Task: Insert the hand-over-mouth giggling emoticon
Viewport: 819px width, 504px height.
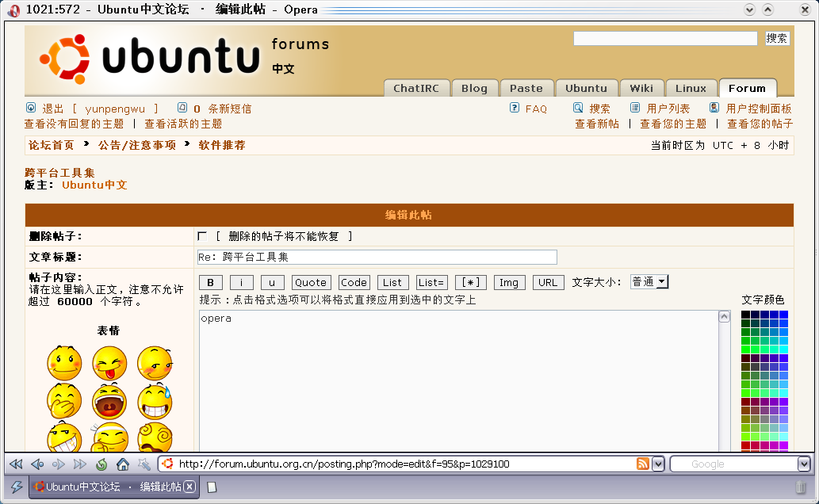Action: (64, 401)
